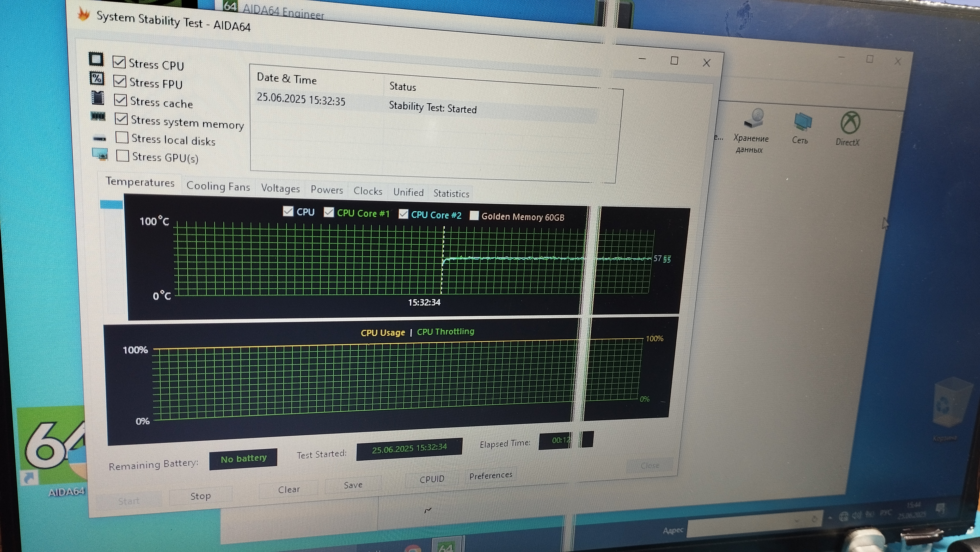Enable Golden Memory 60GB graph checkbox
980x552 pixels.
click(474, 215)
